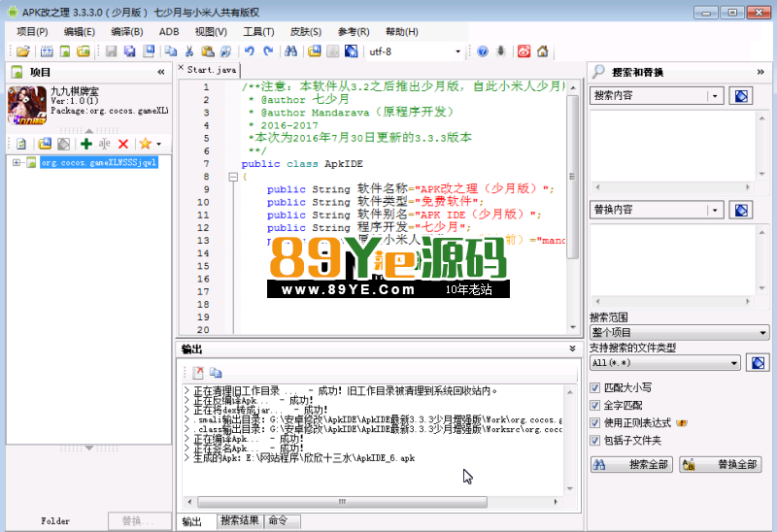Click the green plus add icon

86,144
